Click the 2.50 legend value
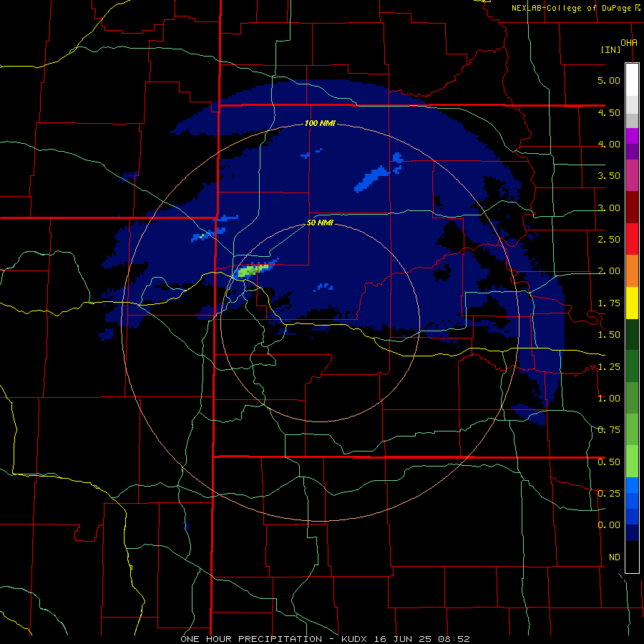The height and width of the screenshot is (644, 644). pos(609,240)
